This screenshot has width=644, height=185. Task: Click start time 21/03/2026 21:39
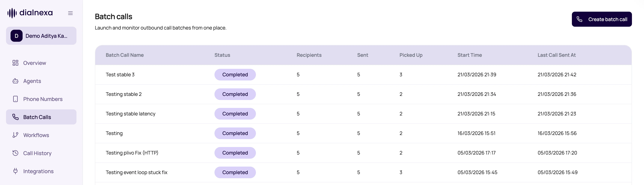tap(477, 75)
